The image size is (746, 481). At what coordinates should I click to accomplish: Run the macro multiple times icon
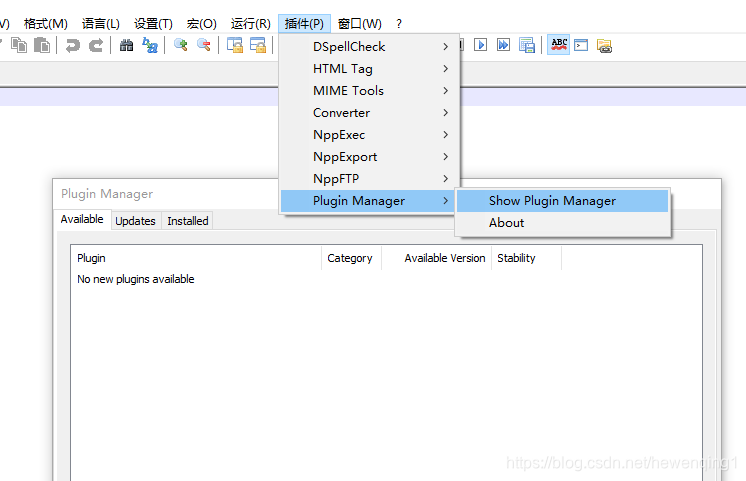point(503,45)
